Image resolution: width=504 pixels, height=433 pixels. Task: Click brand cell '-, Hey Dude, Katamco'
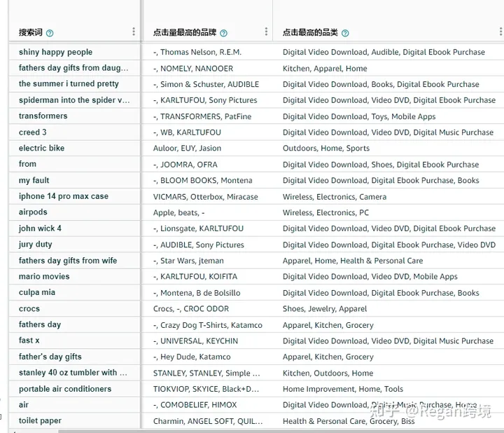(x=192, y=357)
